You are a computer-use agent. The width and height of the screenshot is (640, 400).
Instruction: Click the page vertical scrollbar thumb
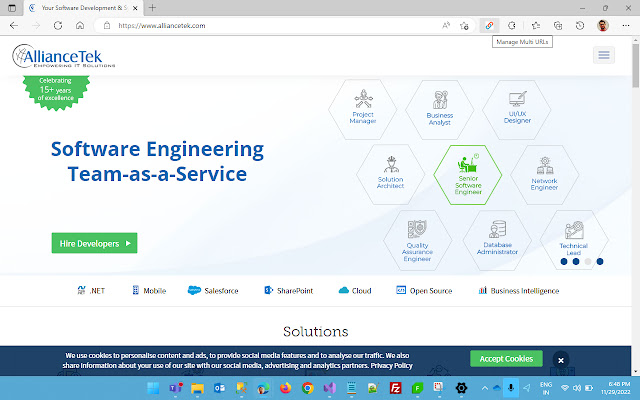pos(636,66)
